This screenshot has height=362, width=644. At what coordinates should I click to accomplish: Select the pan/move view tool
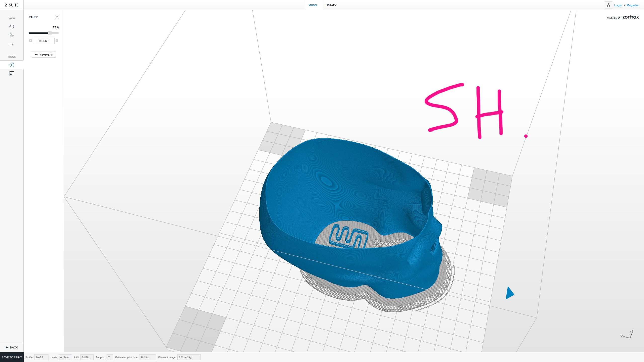(x=12, y=35)
